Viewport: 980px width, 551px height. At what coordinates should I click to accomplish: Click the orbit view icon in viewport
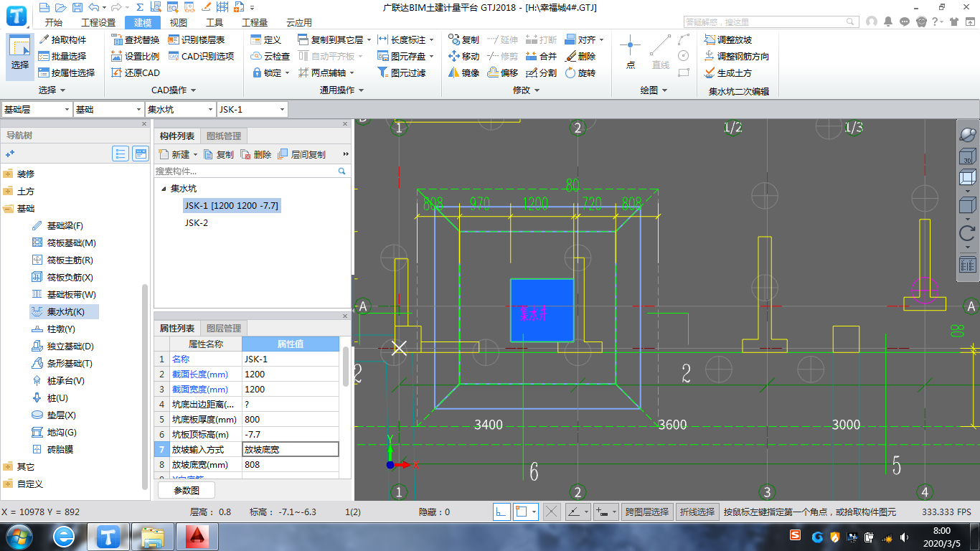pyautogui.click(x=967, y=135)
